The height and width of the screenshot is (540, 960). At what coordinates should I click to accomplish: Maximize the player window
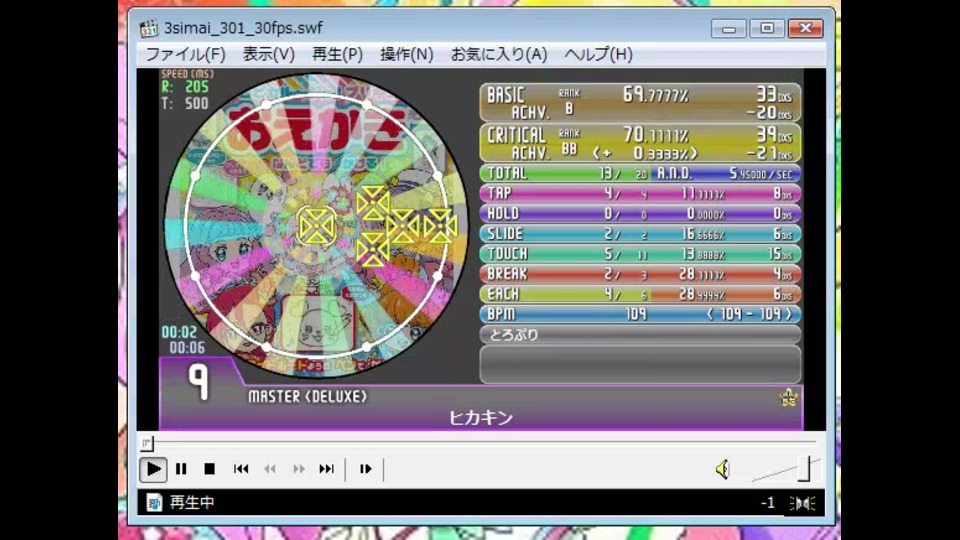click(767, 28)
